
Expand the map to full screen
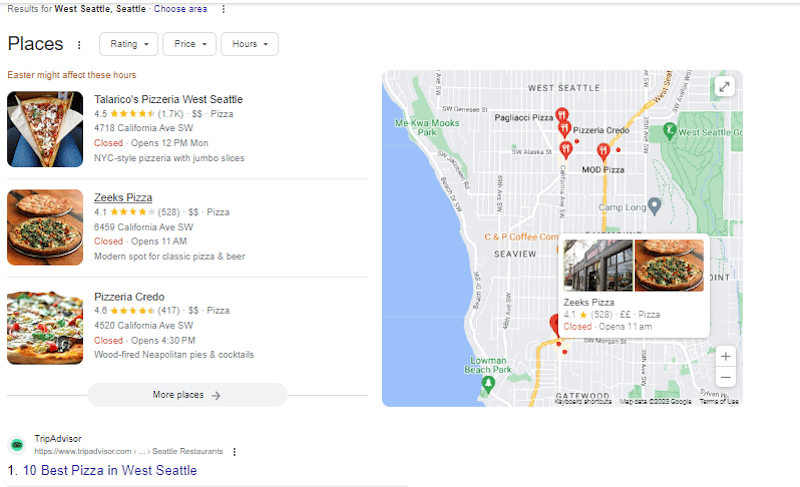coord(725,87)
